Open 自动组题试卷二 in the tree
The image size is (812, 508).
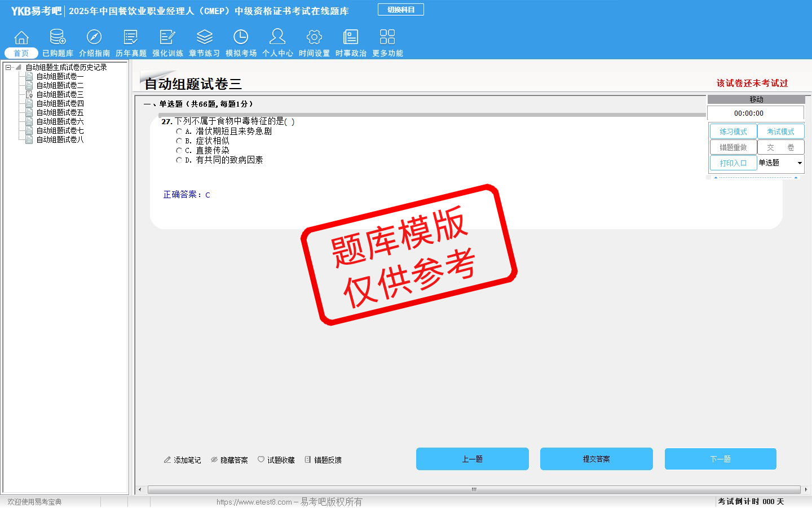click(60, 85)
